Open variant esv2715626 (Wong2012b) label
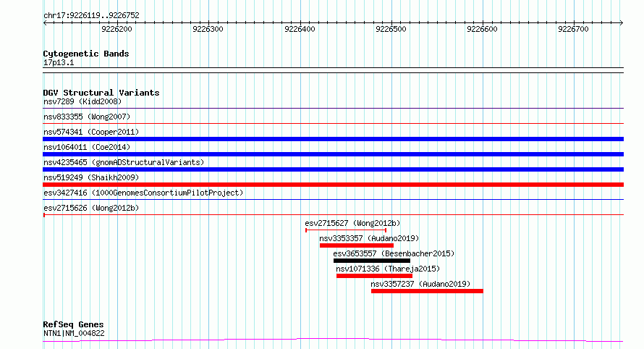 point(91,208)
